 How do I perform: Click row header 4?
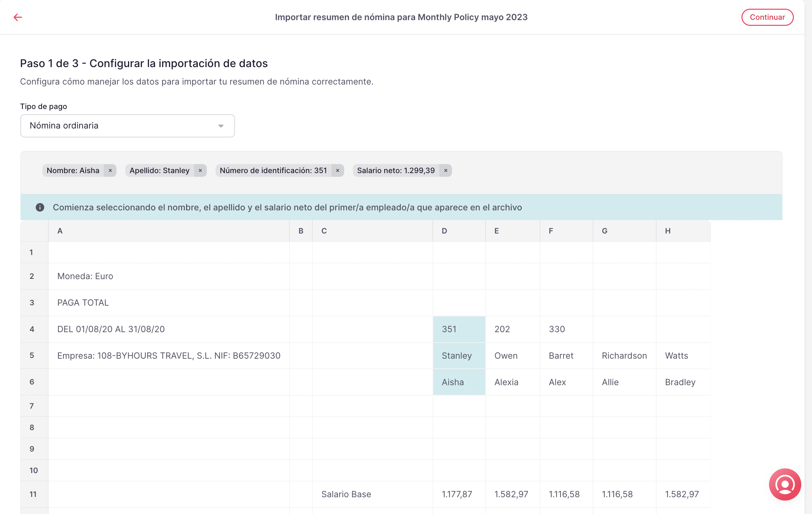[x=34, y=329]
